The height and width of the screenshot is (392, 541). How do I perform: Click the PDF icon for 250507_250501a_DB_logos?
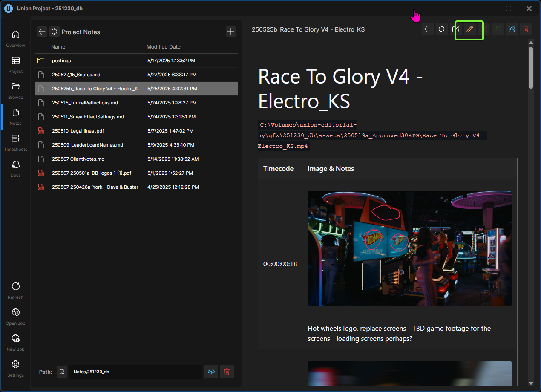pos(41,173)
